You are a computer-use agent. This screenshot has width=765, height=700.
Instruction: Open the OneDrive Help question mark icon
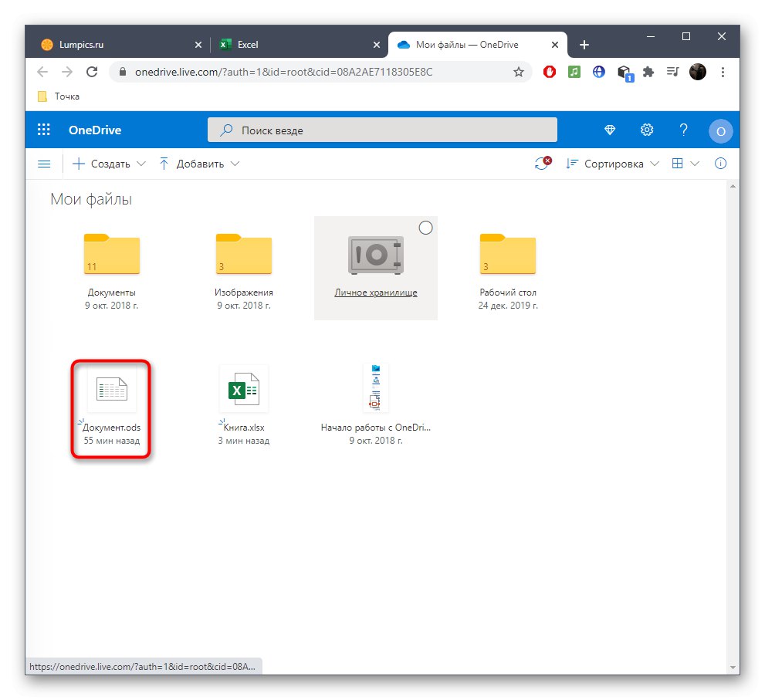click(684, 130)
